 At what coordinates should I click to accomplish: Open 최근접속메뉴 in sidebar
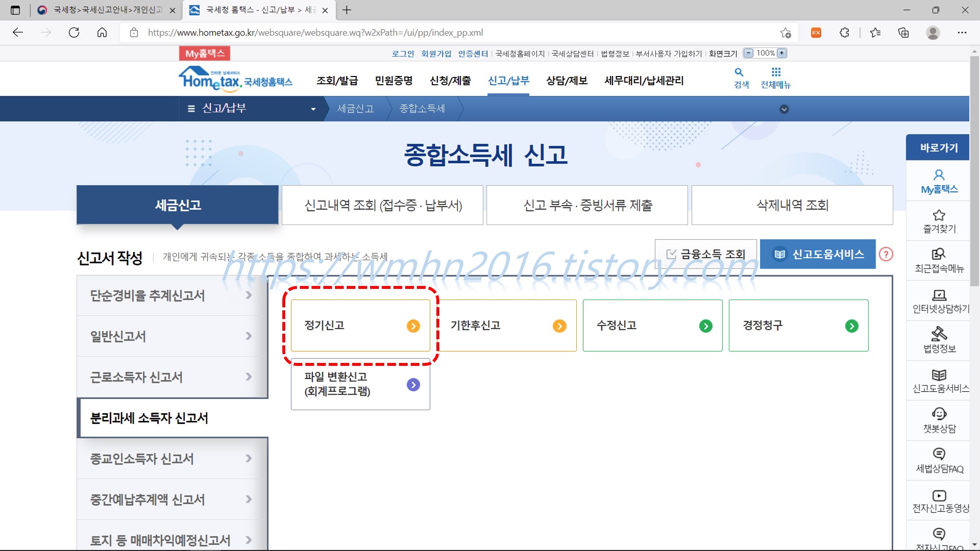coord(939,261)
